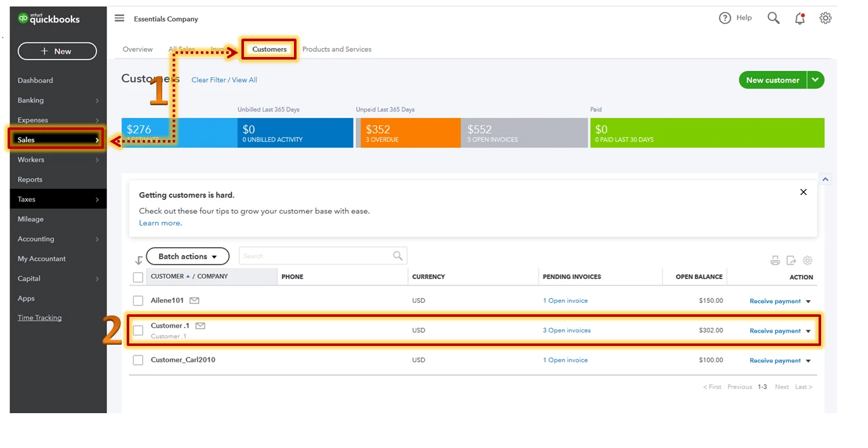Click the orange $352 Overdue bar segment
Image resolution: width=868 pixels, height=448 pixels.
(409, 133)
